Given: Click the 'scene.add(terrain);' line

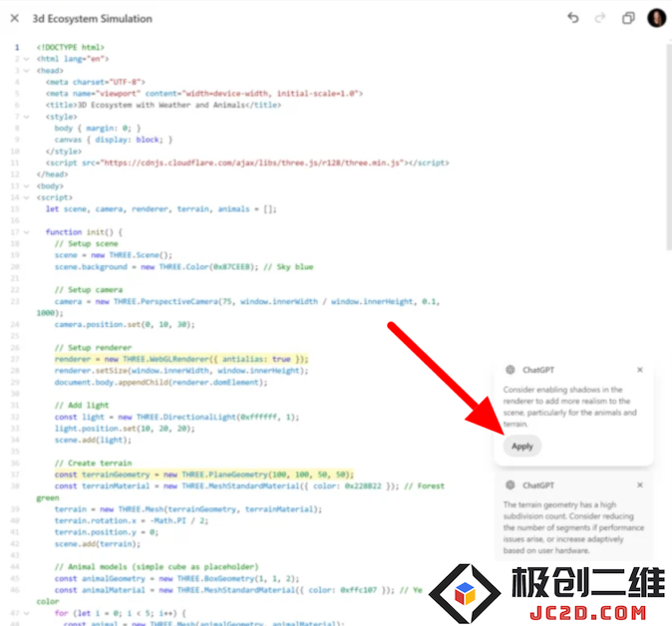Looking at the screenshot, I should [x=98, y=543].
